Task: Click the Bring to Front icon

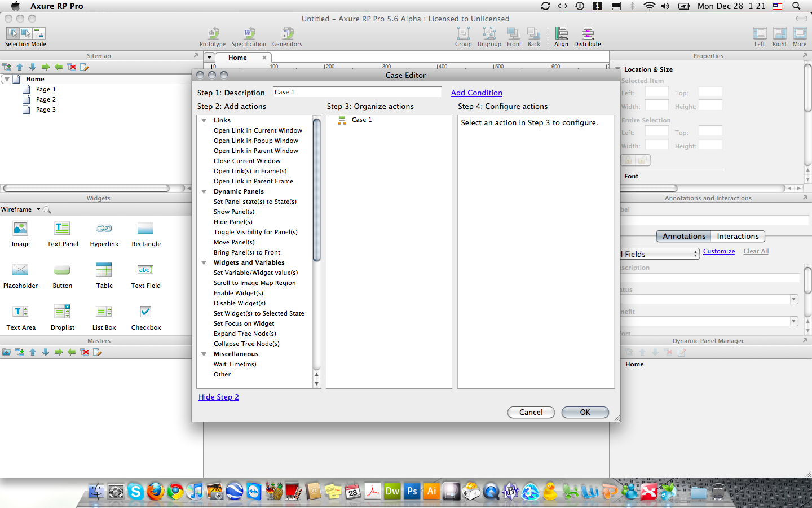Action: click(514, 34)
